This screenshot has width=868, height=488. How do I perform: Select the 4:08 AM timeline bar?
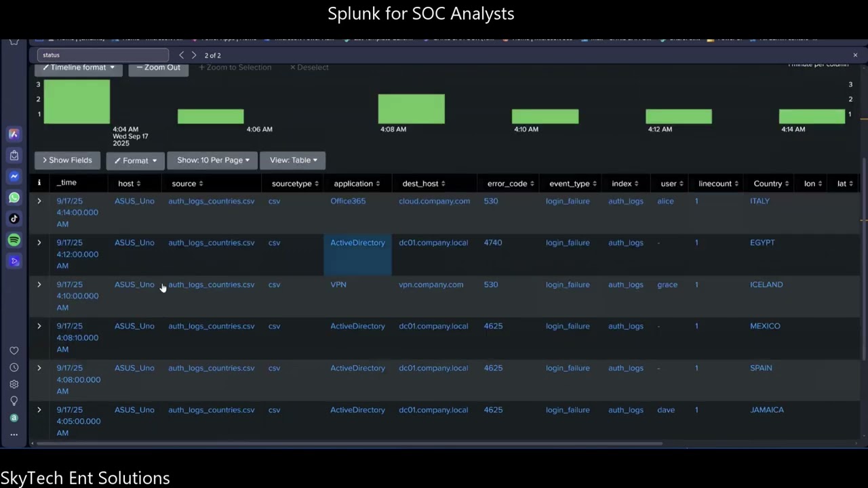coord(411,109)
